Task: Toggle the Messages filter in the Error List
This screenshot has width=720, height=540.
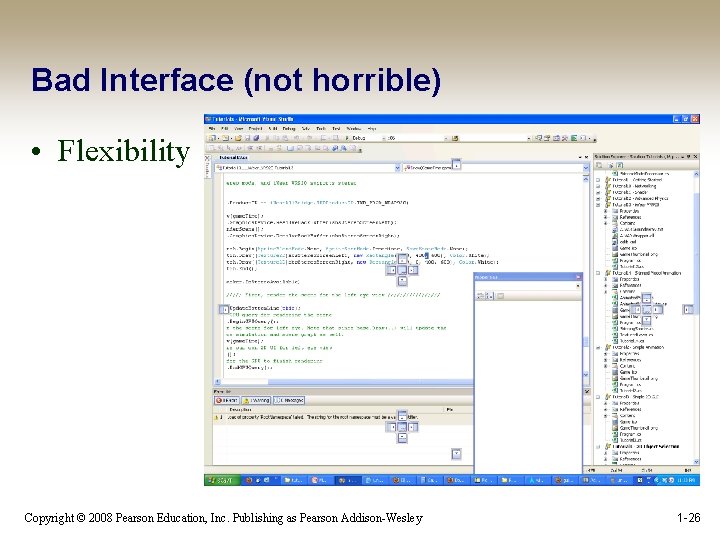Action: click(x=289, y=400)
